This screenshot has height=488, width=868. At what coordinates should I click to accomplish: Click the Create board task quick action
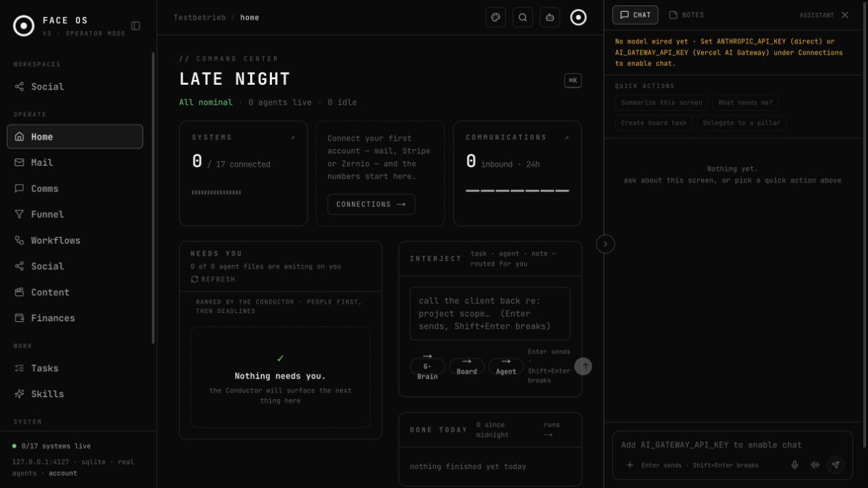(x=654, y=123)
